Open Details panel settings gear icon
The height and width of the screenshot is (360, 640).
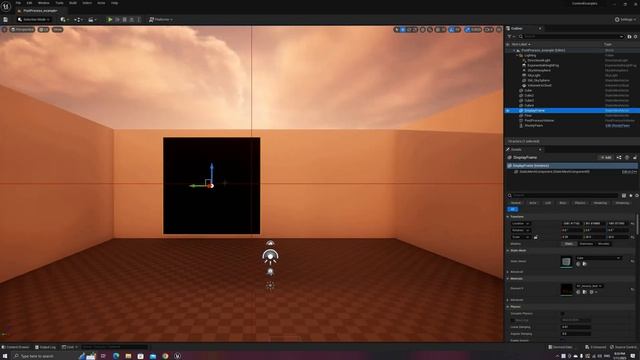pyautogui.click(x=637, y=196)
